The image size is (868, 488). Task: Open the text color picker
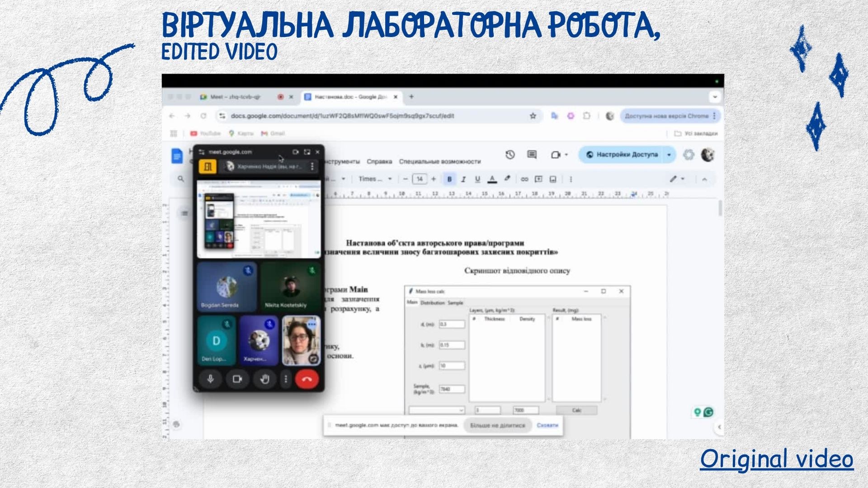pos(492,179)
